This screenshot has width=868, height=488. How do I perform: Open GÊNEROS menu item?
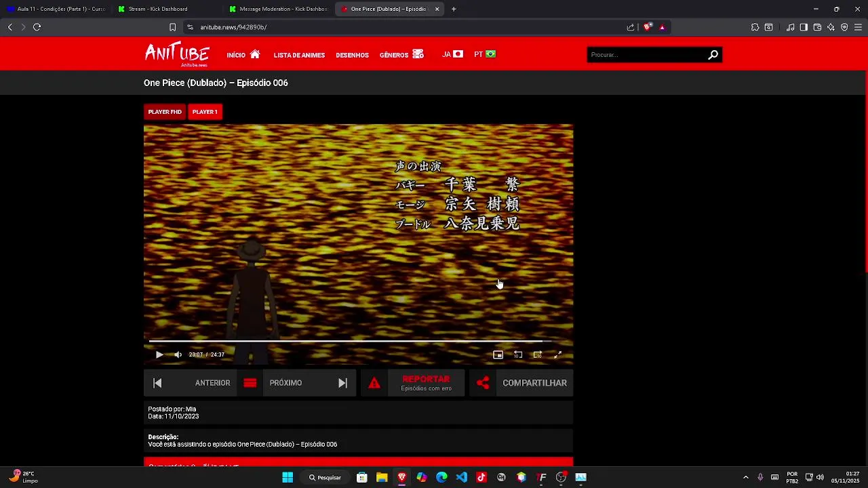point(401,55)
